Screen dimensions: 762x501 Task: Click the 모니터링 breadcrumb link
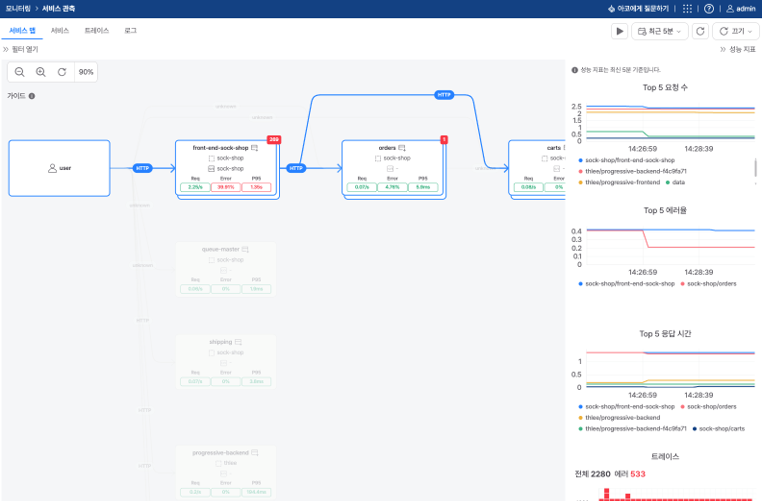pos(18,9)
